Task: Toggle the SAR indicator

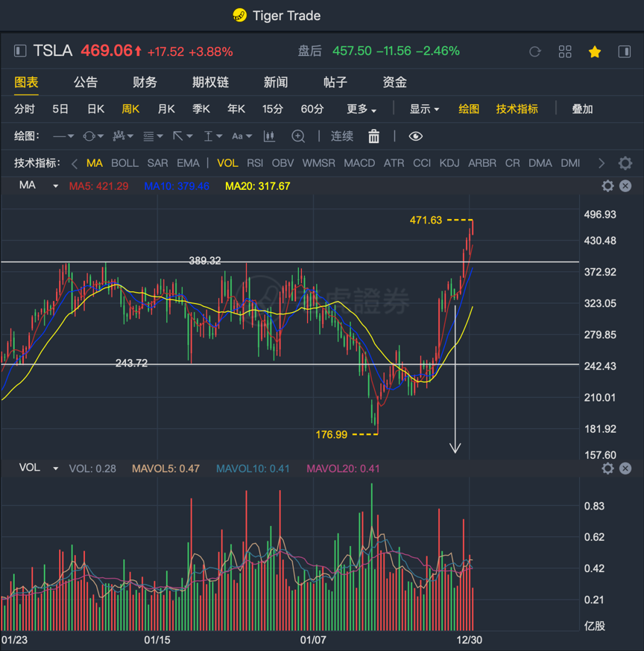Action: point(157,163)
